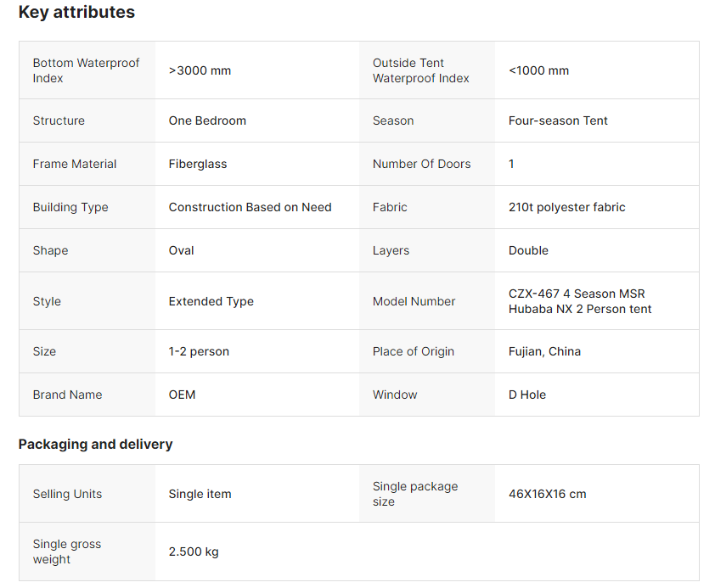Select the Extended Type style value
The width and height of the screenshot is (715, 588).
point(211,301)
